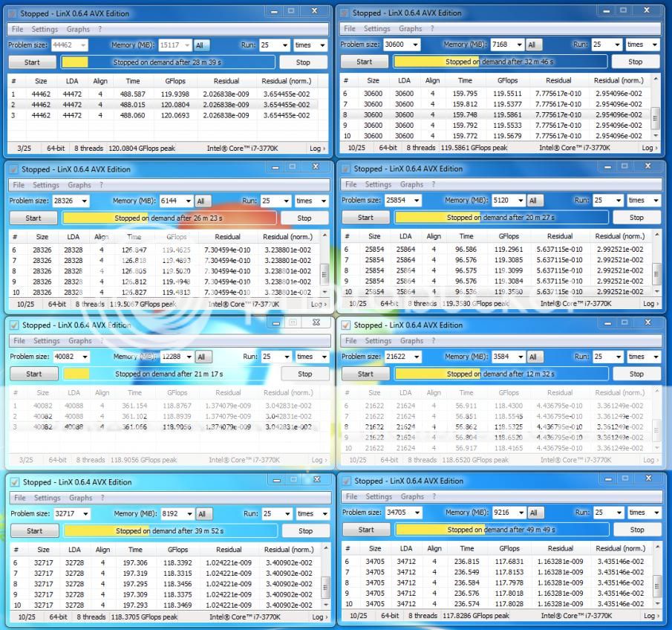
Task: Open Graphs menu in the 34705 window
Action: pyautogui.click(x=412, y=497)
